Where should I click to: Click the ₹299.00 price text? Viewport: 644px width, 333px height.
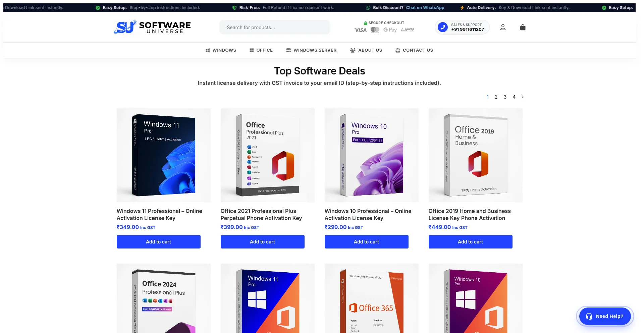(336, 227)
